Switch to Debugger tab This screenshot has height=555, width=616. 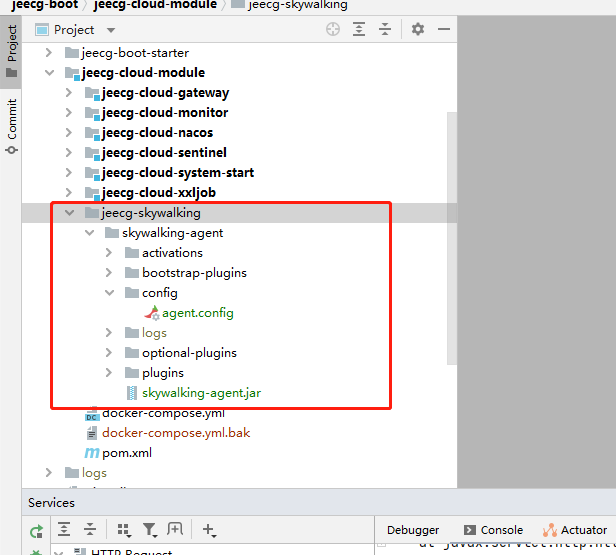coord(413,530)
